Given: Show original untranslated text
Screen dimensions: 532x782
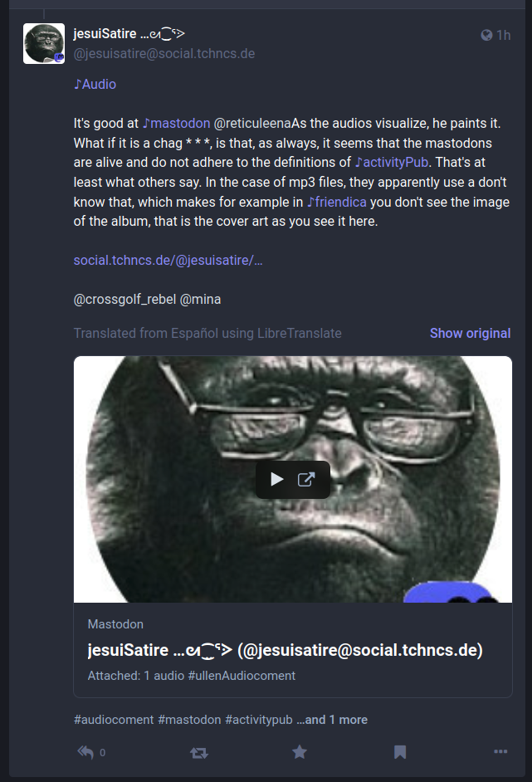Looking at the screenshot, I should (471, 333).
